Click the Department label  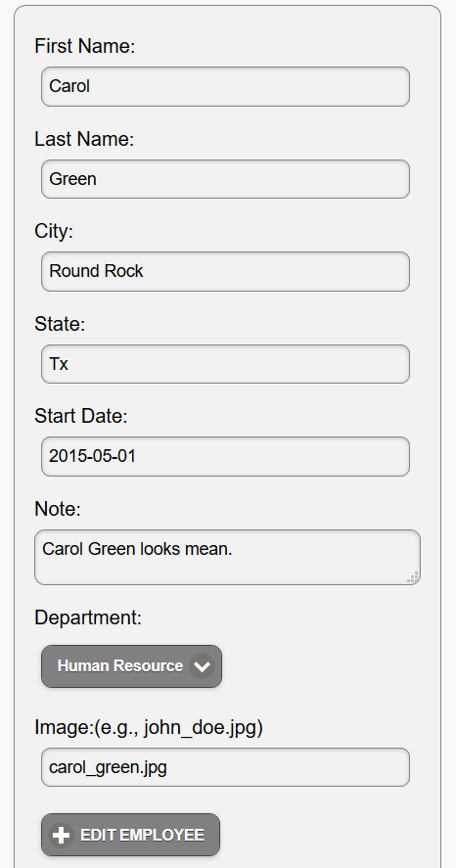pos(88,617)
